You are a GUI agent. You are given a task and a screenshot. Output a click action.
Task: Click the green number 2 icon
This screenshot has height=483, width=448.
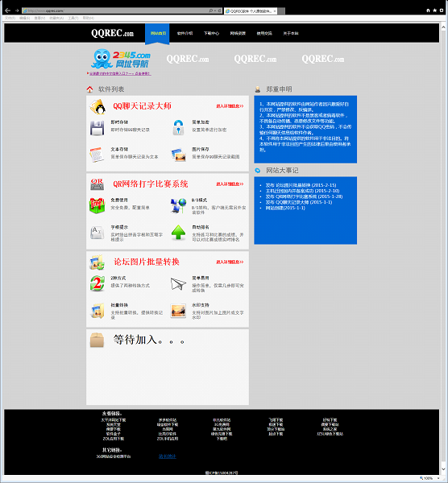pyautogui.click(x=97, y=283)
